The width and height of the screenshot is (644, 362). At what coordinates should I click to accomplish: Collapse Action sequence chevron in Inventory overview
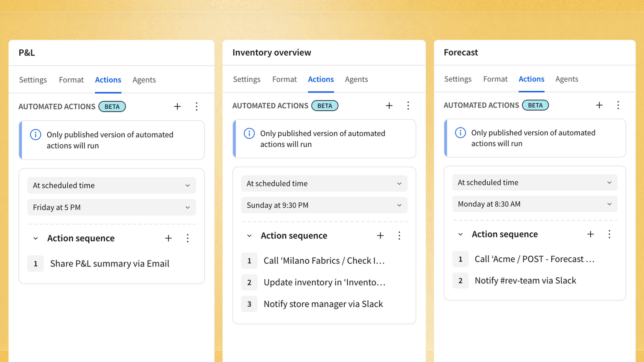click(249, 236)
